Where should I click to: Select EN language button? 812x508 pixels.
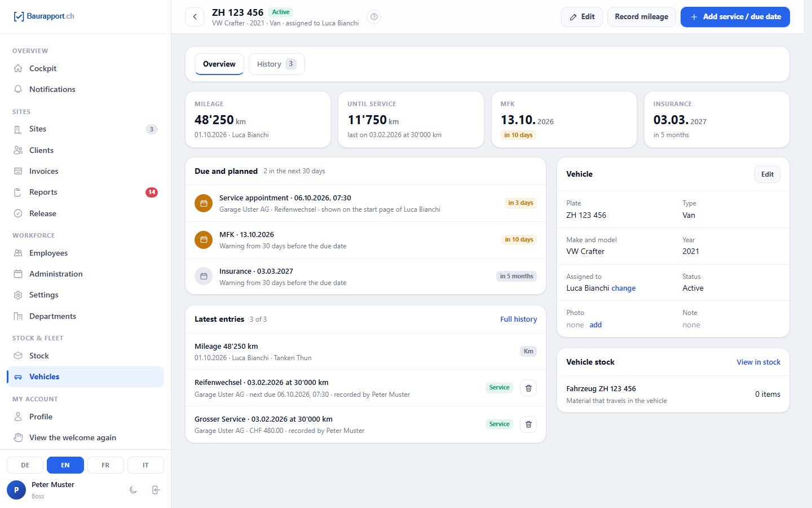pos(65,465)
